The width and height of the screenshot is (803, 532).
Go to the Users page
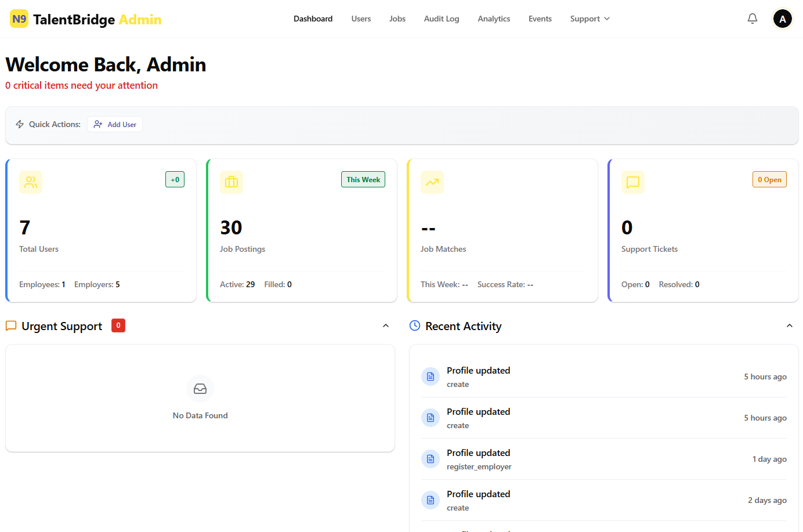coord(361,19)
